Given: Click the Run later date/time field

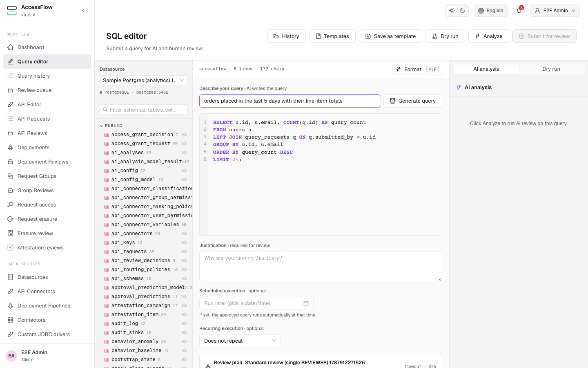Looking at the screenshot, I should 256,303.
